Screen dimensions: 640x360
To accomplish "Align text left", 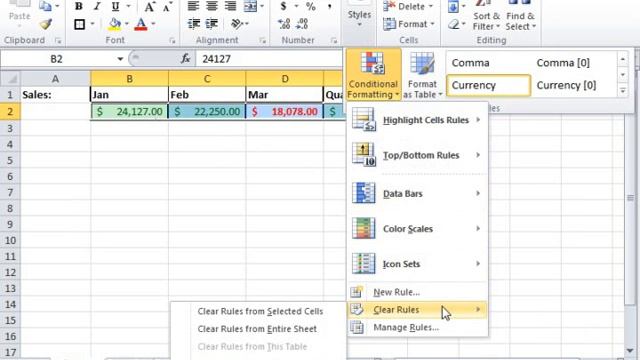I will pos(193,6).
